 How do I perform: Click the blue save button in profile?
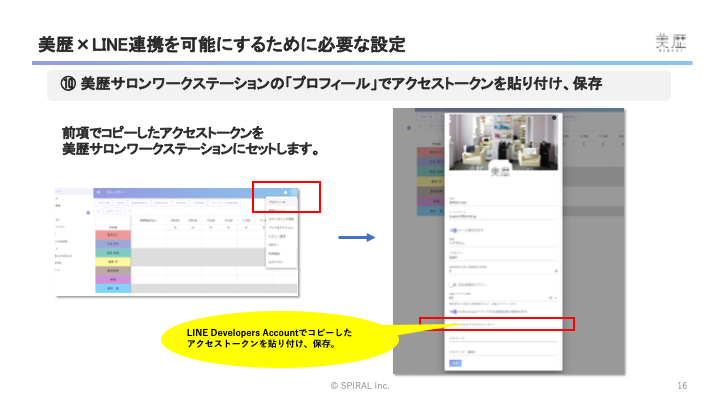pos(455,363)
